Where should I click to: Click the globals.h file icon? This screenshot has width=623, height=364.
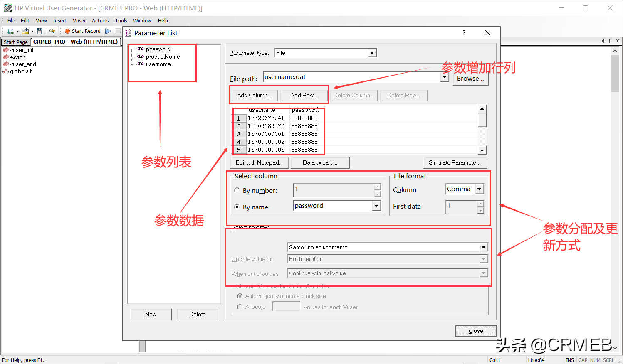(x=6, y=71)
